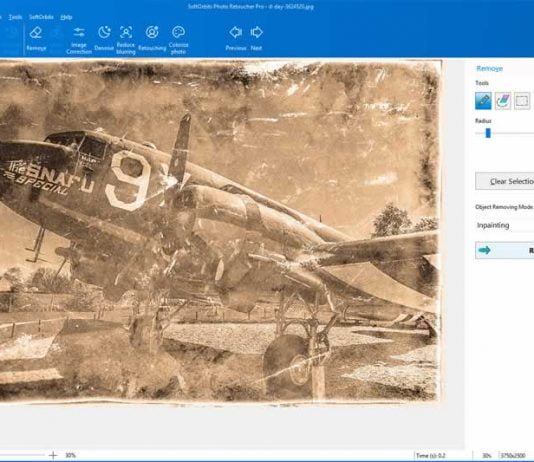
Task: Select the rectangle selection tool
Action: click(522, 101)
